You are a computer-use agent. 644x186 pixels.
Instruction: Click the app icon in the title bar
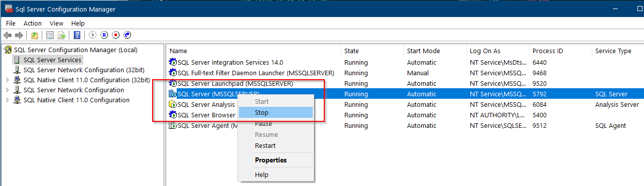coord(9,9)
